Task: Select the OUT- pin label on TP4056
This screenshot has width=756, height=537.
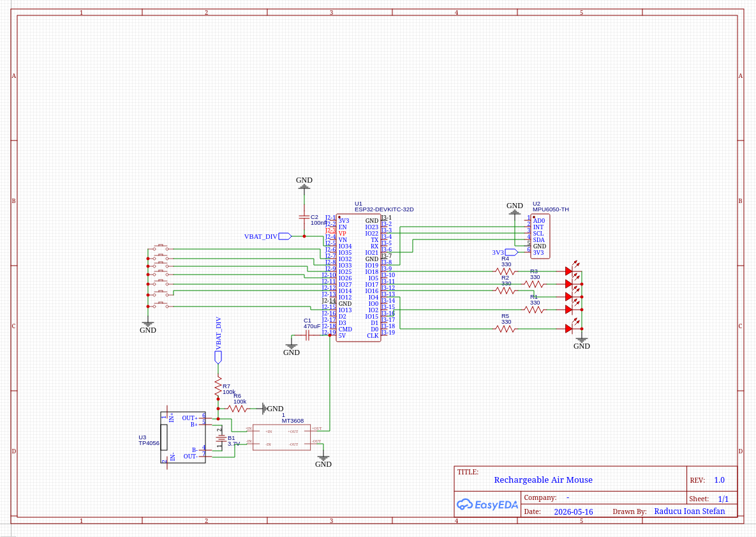Action: tap(190, 457)
